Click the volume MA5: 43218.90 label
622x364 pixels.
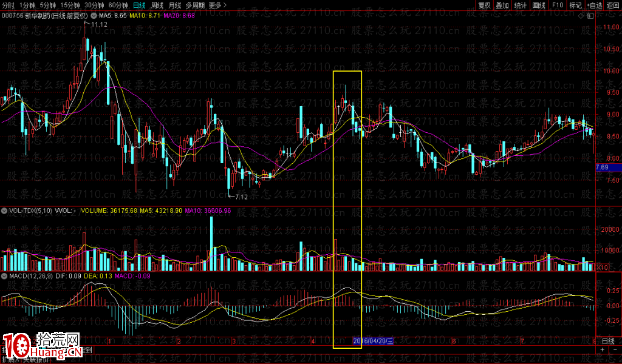click(161, 211)
